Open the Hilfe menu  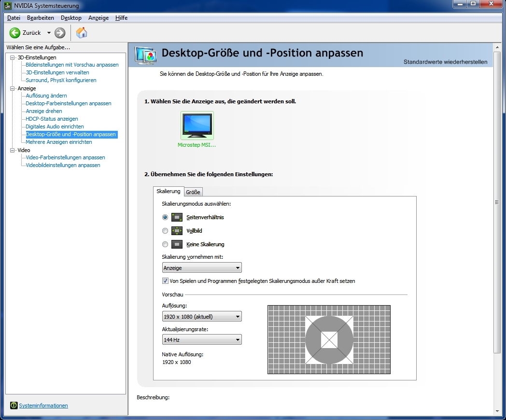click(x=121, y=18)
